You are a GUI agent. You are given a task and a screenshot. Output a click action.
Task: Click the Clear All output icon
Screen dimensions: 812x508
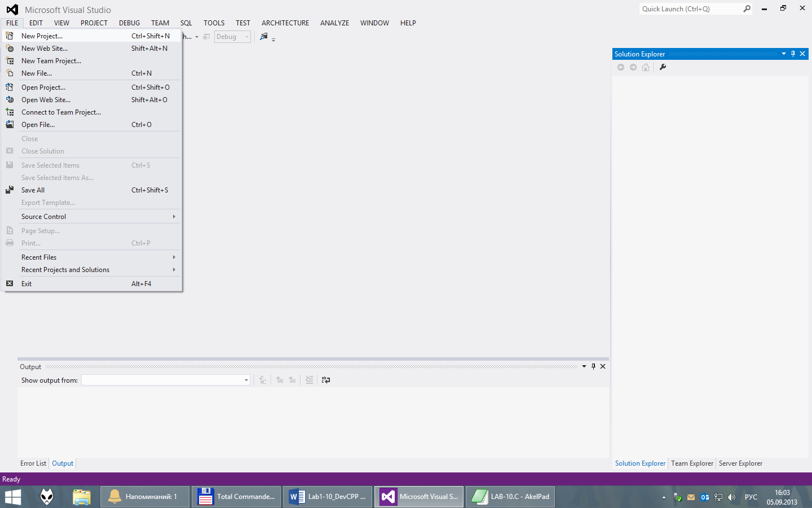(x=310, y=380)
